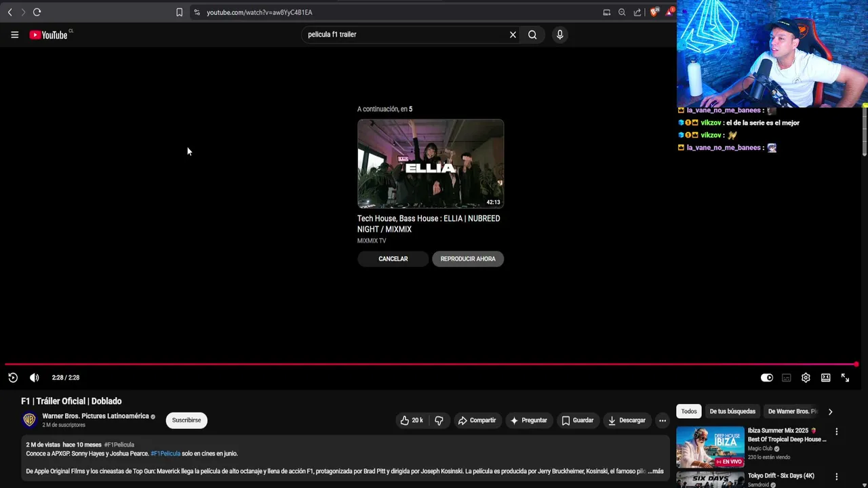Open the three-dot menu for Tokyo Drift video
Viewport: 868px width, 488px height.
click(x=837, y=476)
